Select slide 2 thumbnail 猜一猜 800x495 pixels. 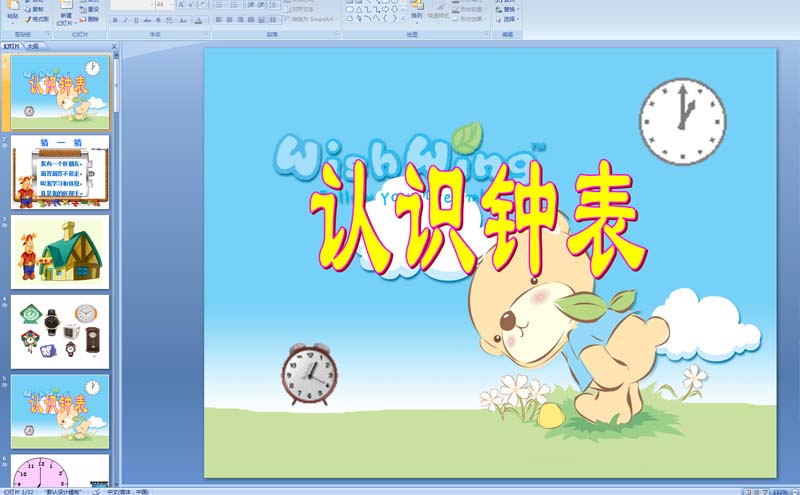[x=60, y=172]
